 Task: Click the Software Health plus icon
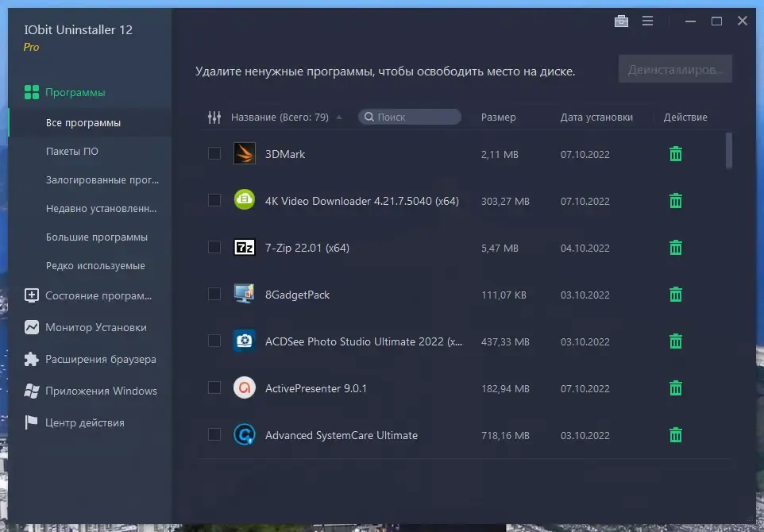pyautogui.click(x=32, y=295)
